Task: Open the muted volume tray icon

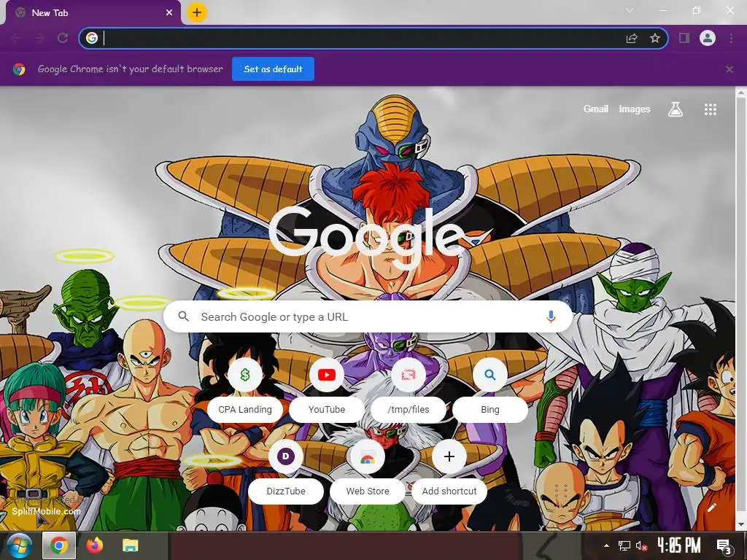Action: point(641,545)
